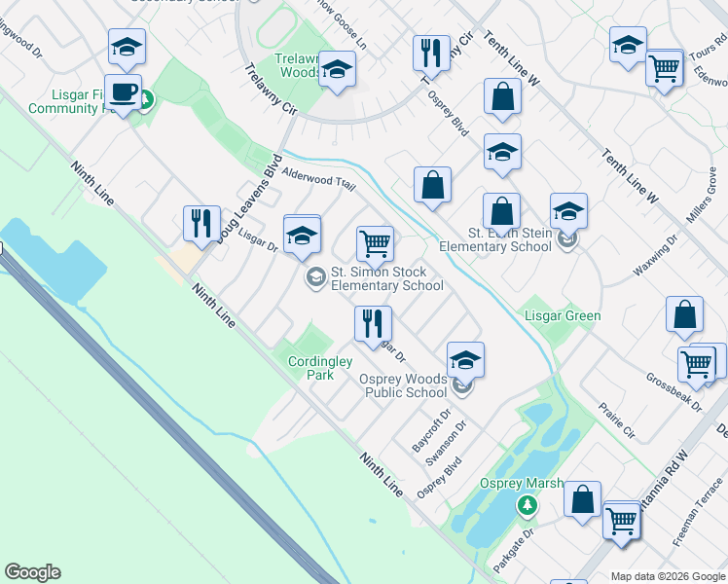Click Trelawny Woods label
Viewport: 728px width, 584px height.
click(x=299, y=65)
